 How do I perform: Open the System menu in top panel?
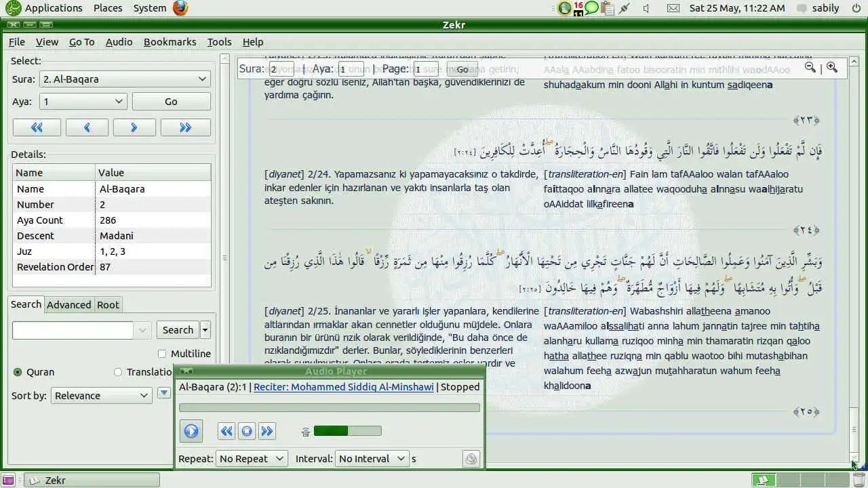150,8
